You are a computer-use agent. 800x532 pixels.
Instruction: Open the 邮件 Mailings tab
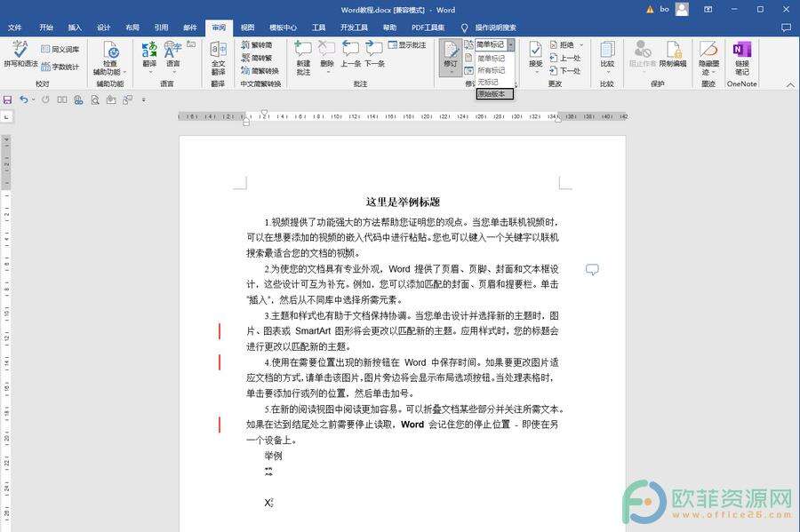coord(190,28)
